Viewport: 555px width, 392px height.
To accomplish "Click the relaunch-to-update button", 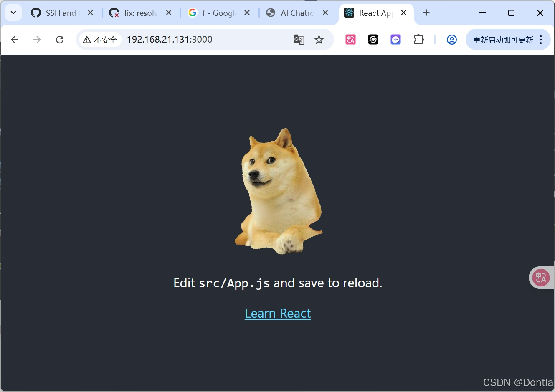I will tap(503, 40).
